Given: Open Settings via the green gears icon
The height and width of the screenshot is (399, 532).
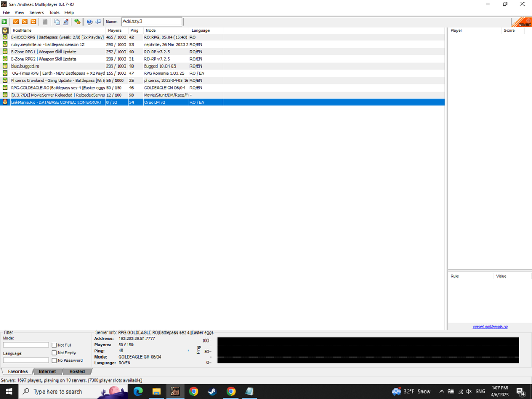Looking at the screenshot, I should (x=78, y=22).
